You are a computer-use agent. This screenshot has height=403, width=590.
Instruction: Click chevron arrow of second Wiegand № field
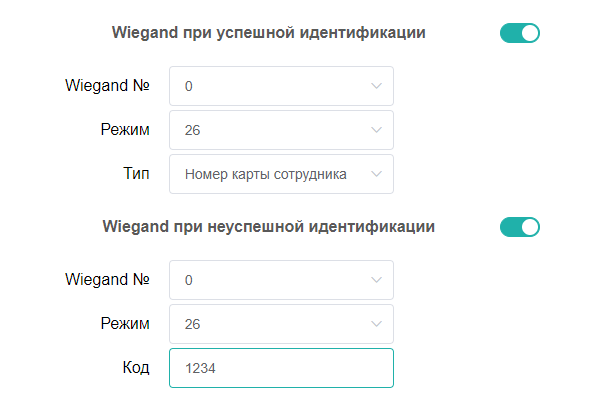pos(376,280)
